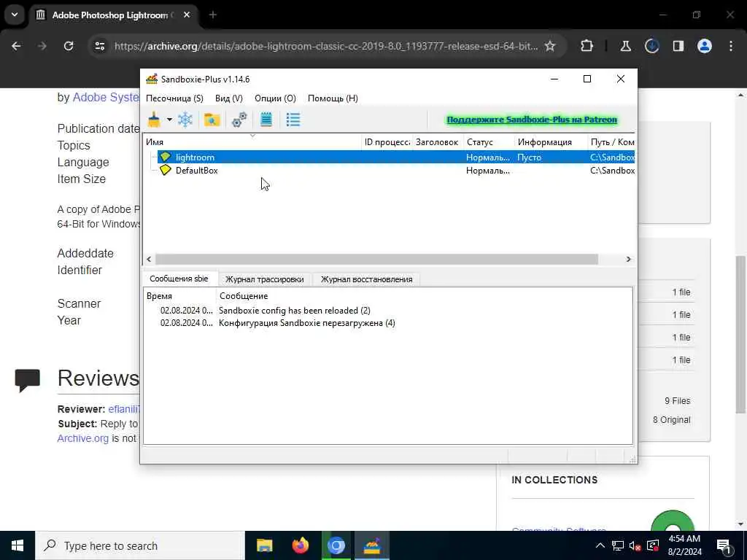Screen dimensions: 747x560
Task: Sort by the Заголовок column header
Action: pos(438,142)
